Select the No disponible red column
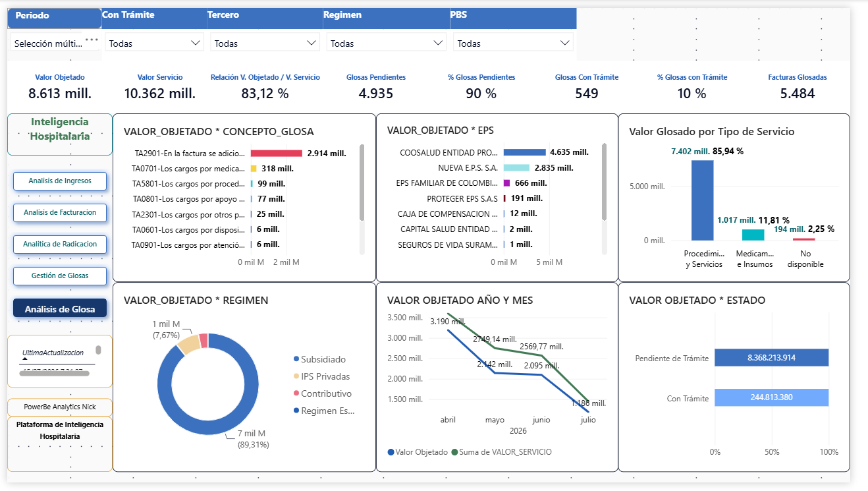Screen dimensions: 868x491 point(804,239)
